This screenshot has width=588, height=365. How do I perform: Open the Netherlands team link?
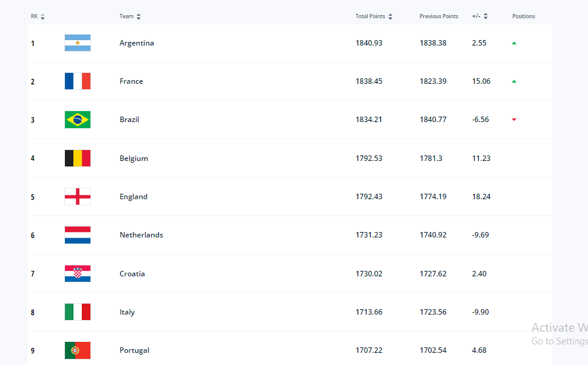coord(141,235)
